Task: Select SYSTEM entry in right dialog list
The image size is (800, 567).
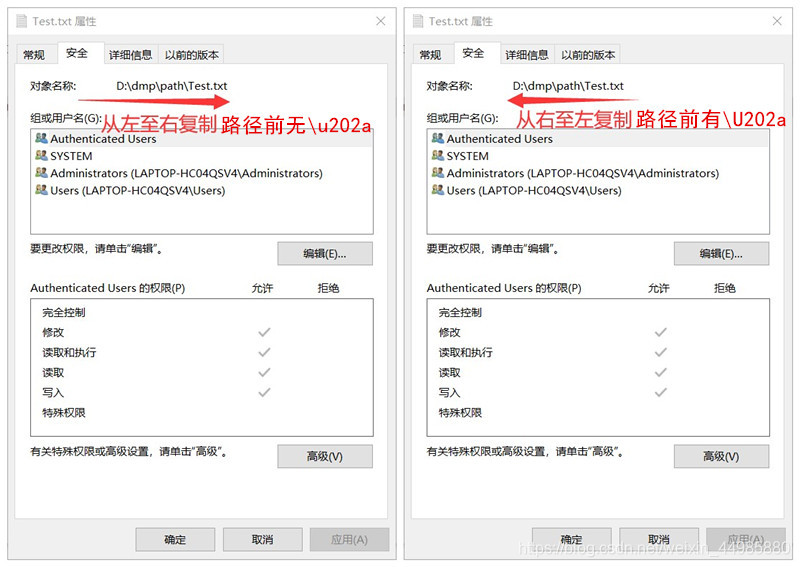Action: tap(598, 156)
